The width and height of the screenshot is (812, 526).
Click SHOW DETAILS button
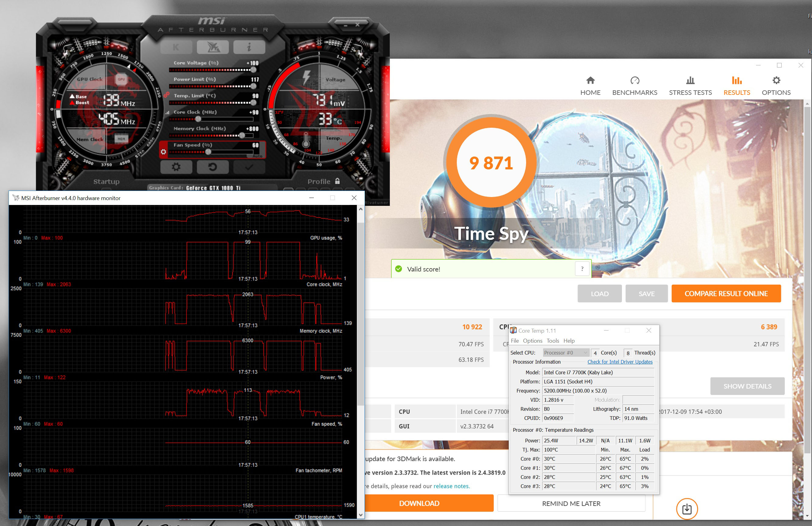(x=747, y=386)
